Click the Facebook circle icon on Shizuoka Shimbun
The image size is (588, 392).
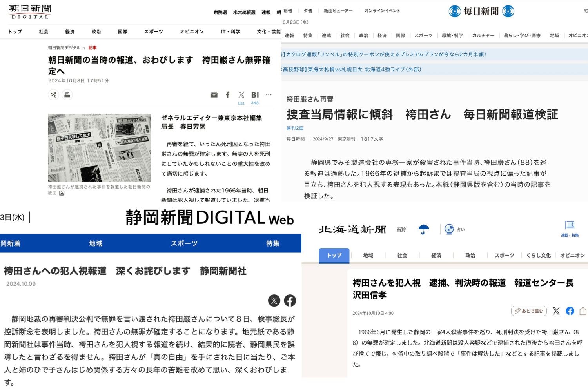coord(290,301)
